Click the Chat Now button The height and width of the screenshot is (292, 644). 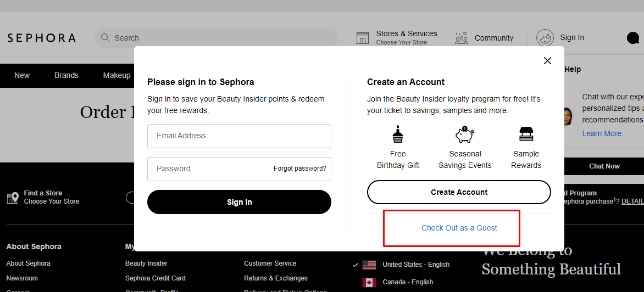coord(604,166)
